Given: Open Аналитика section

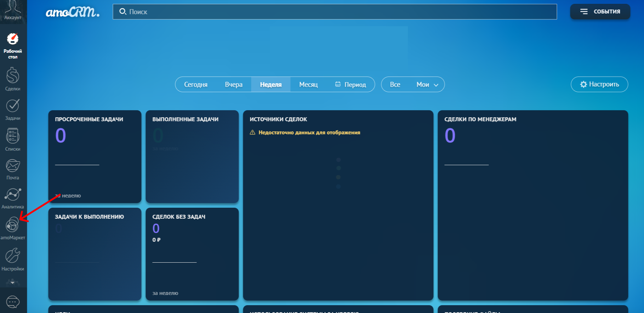Looking at the screenshot, I should [13, 199].
